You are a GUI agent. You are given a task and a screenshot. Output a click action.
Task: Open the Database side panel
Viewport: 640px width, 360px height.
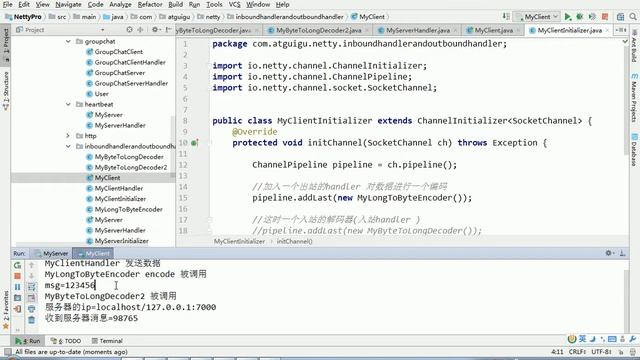coord(634,149)
